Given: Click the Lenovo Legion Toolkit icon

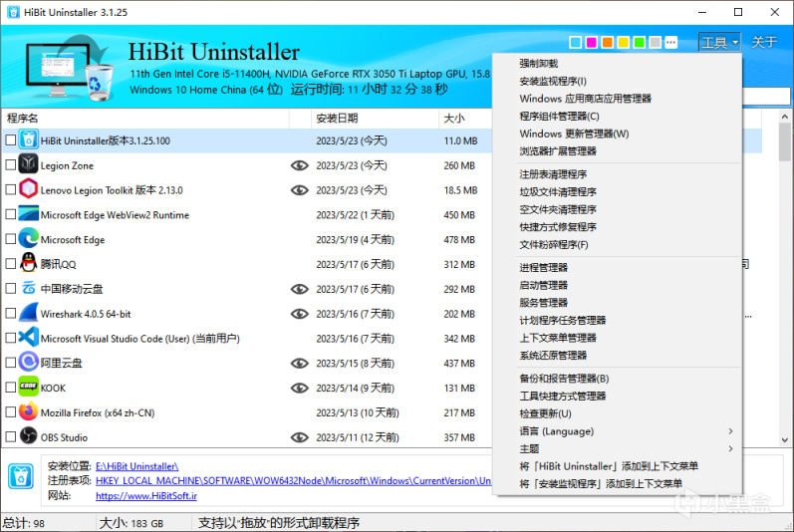Looking at the screenshot, I should 28,190.
